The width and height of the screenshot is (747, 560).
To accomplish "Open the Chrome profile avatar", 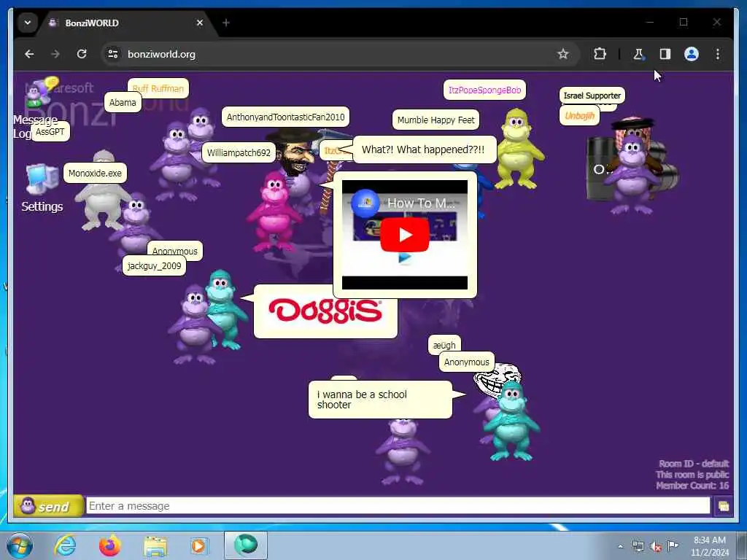I will [x=692, y=54].
